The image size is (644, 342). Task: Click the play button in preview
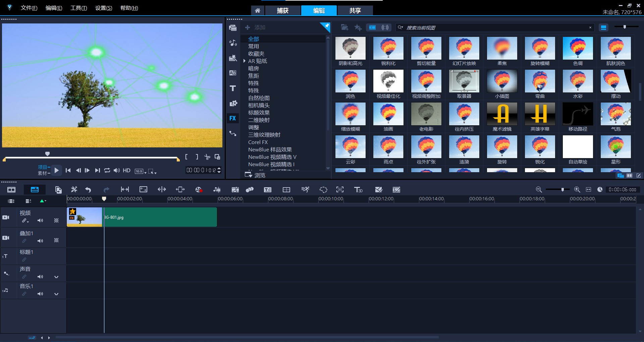[x=57, y=170]
